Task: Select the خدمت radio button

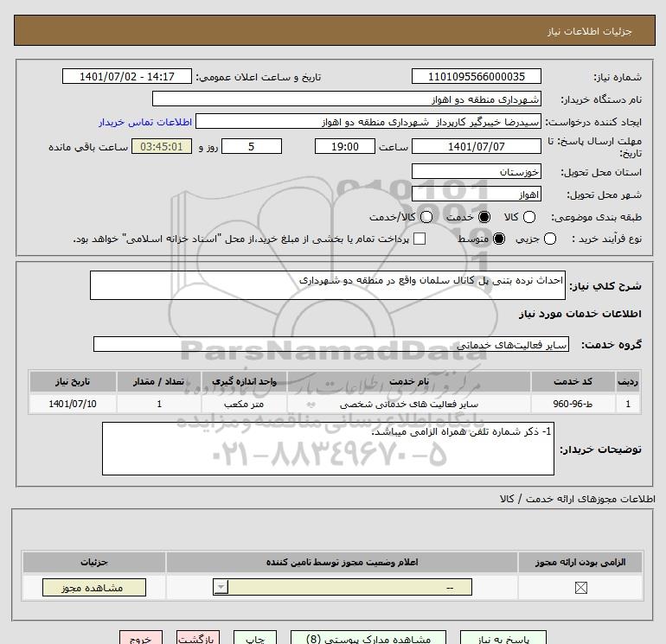Action: [483, 217]
